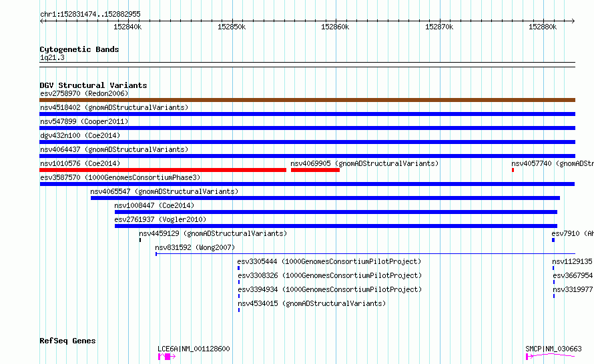Open SMCP|NM_030663 gene label
Viewport: 594px width, 364px height.
tap(553, 349)
